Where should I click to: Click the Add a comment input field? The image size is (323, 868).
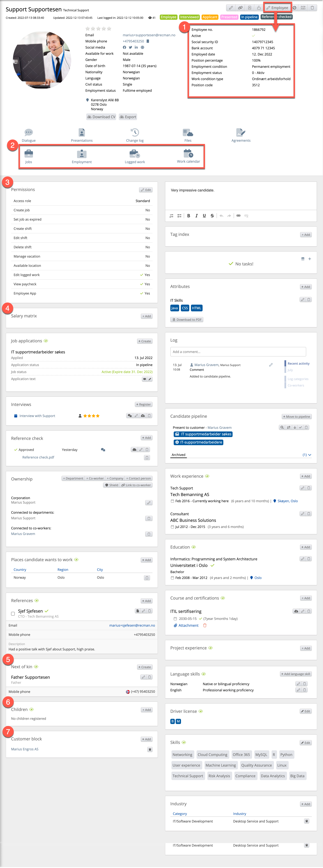tap(238, 352)
